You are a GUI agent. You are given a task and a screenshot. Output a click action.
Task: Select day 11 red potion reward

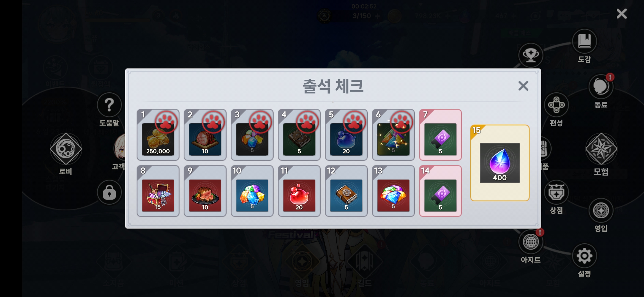299,191
